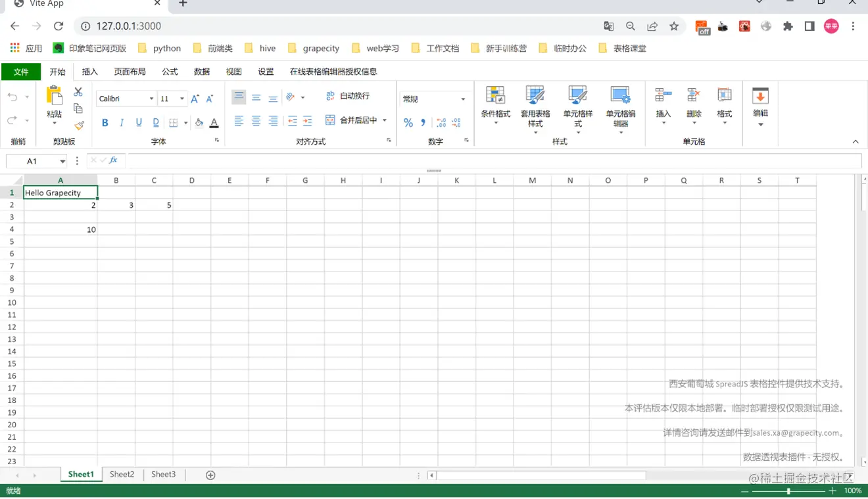Toggle Italic formatting
Image resolution: width=868 pixels, height=499 pixels.
[122, 123]
